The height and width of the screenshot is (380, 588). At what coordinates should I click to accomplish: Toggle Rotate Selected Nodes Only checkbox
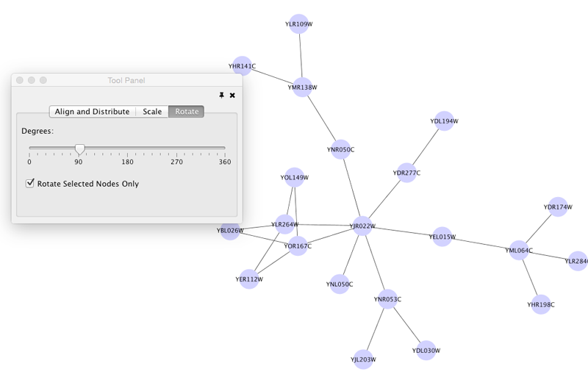(x=31, y=183)
